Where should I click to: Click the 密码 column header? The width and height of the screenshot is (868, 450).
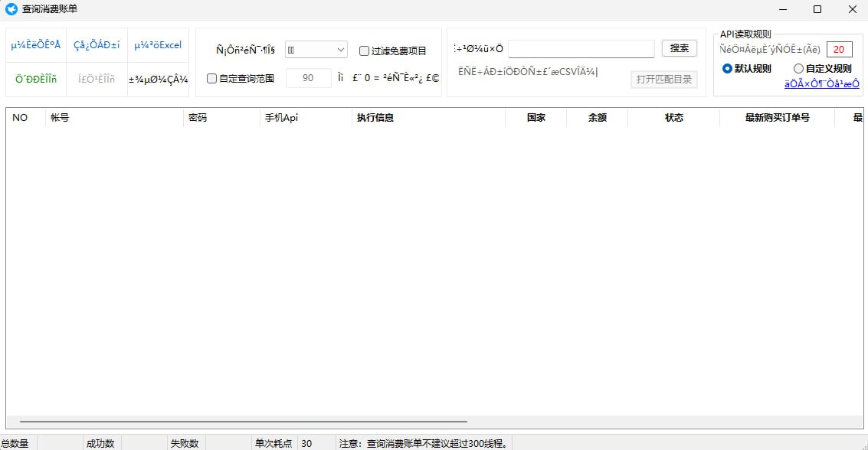tap(221, 118)
